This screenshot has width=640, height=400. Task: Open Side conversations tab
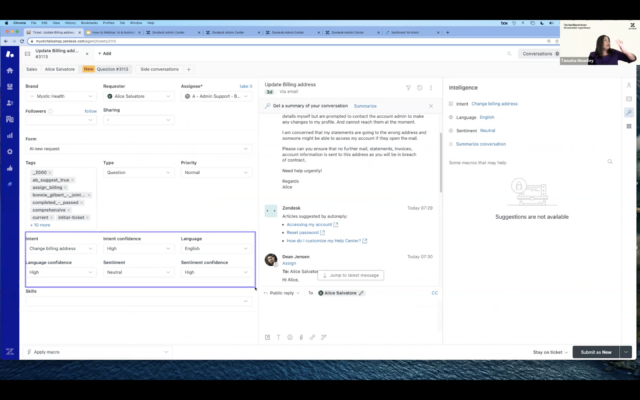[x=160, y=69]
